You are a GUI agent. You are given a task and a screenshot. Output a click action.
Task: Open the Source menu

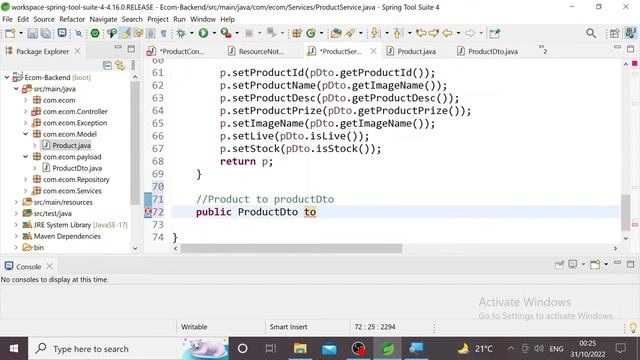tap(44, 19)
